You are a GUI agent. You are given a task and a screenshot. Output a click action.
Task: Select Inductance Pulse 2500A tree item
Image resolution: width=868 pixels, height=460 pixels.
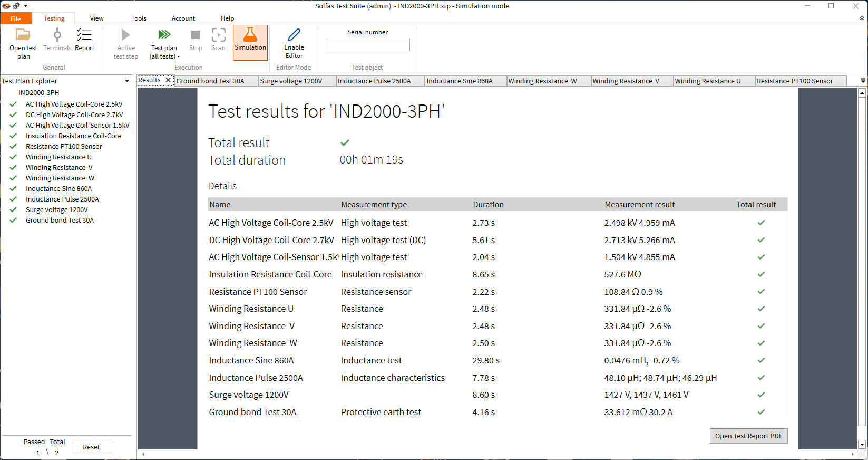62,199
